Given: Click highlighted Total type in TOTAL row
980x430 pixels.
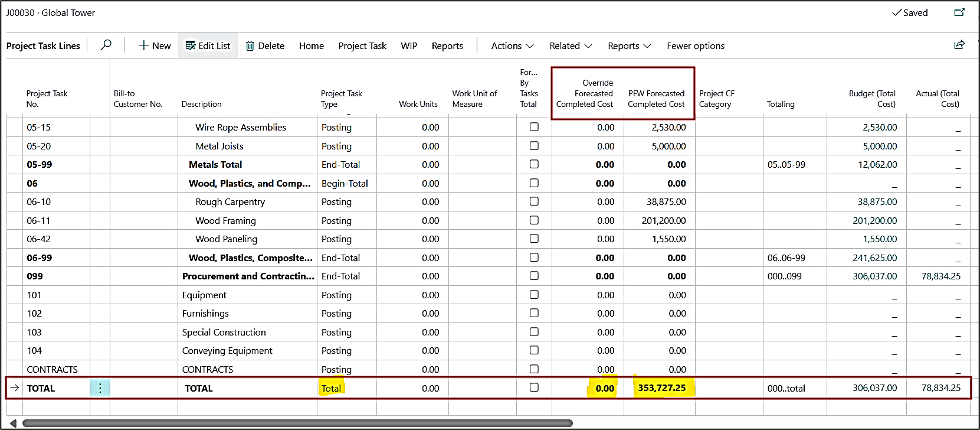Looking at the screenshot, I should point(331,388).
